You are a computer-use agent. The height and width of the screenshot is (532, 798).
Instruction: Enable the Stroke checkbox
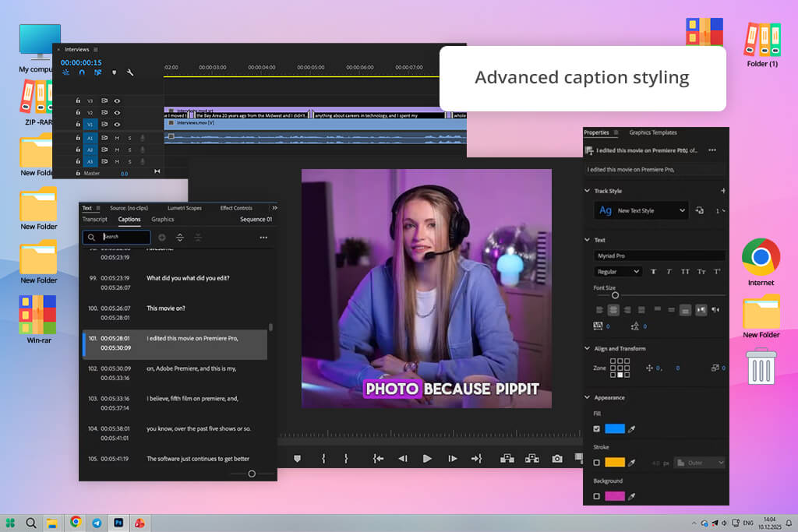pyautogui.click(x=596, y=463)
